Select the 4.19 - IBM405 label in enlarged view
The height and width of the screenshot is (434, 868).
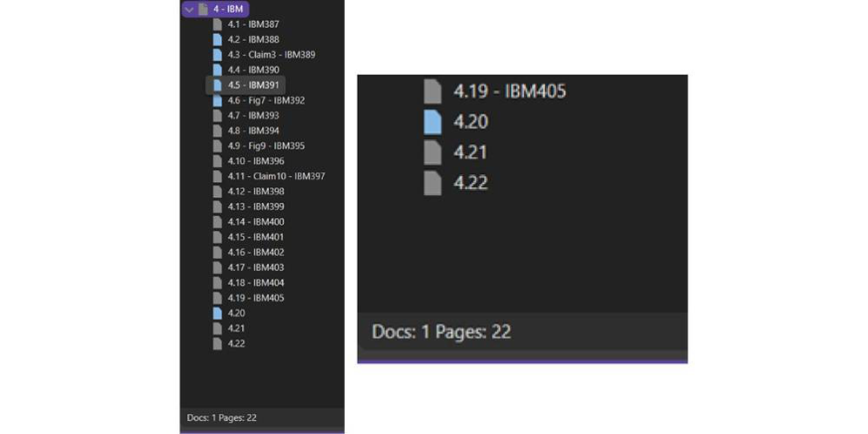[x=510, y=92]
